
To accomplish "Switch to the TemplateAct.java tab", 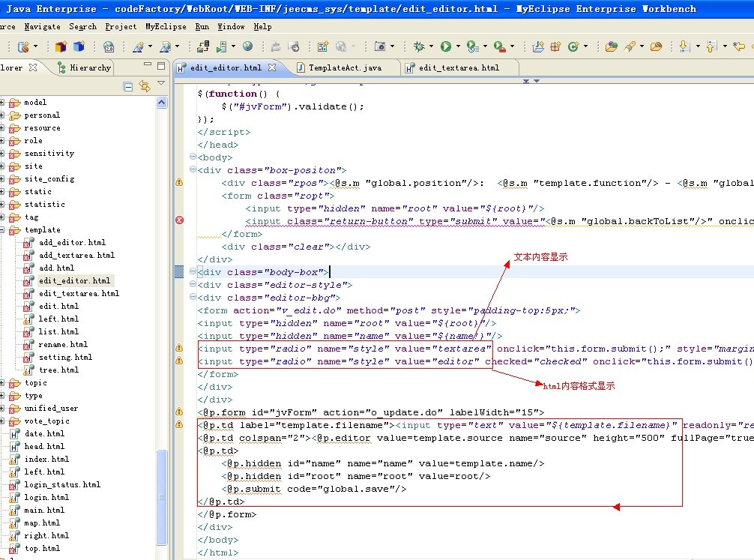I will 344,67.
